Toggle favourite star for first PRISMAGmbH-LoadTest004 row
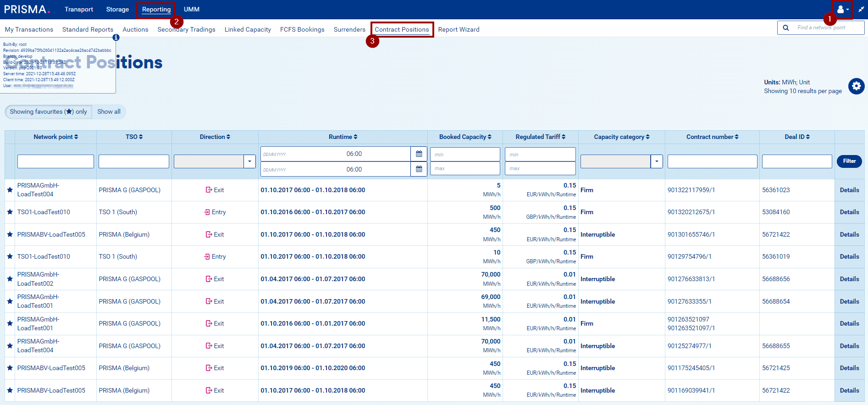This screenshot has height=405, width=868. pyautogui.click(x=10, y=190)
